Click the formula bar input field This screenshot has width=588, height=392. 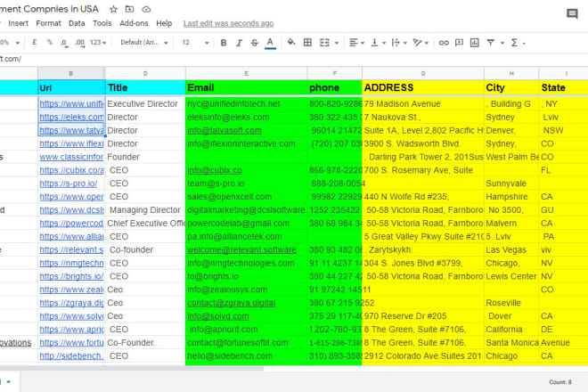pyautogui.click(x=294, y=59)
